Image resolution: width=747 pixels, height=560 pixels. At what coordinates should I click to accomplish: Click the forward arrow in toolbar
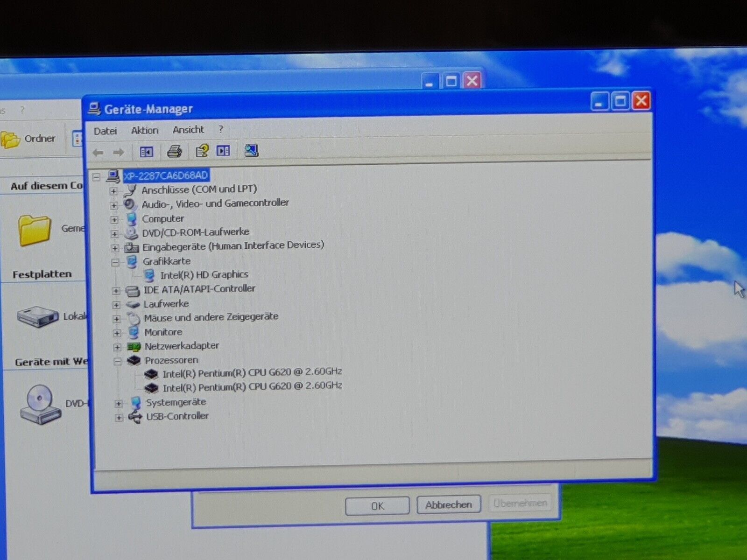click(x=119, y=152)
